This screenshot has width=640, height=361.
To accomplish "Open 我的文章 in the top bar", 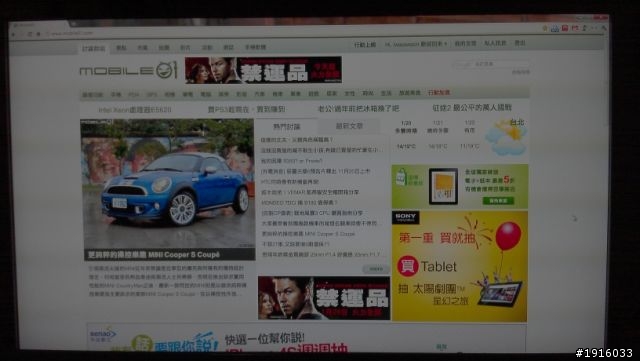I will 466,43.
